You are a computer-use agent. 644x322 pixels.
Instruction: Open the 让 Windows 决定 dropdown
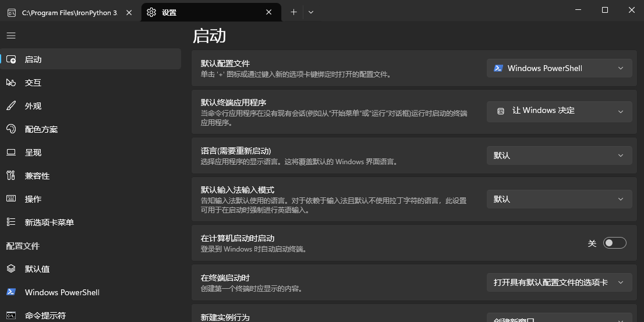tap(559, 111)
